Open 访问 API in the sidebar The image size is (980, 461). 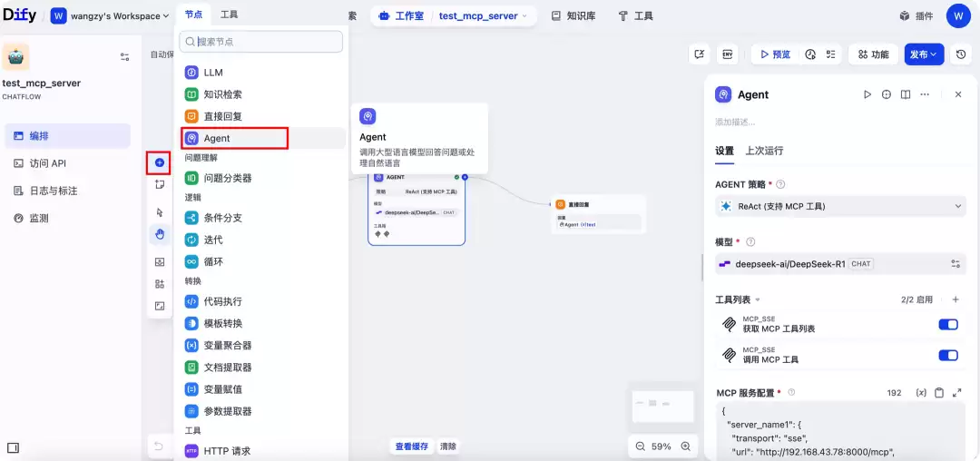point(67,163)
